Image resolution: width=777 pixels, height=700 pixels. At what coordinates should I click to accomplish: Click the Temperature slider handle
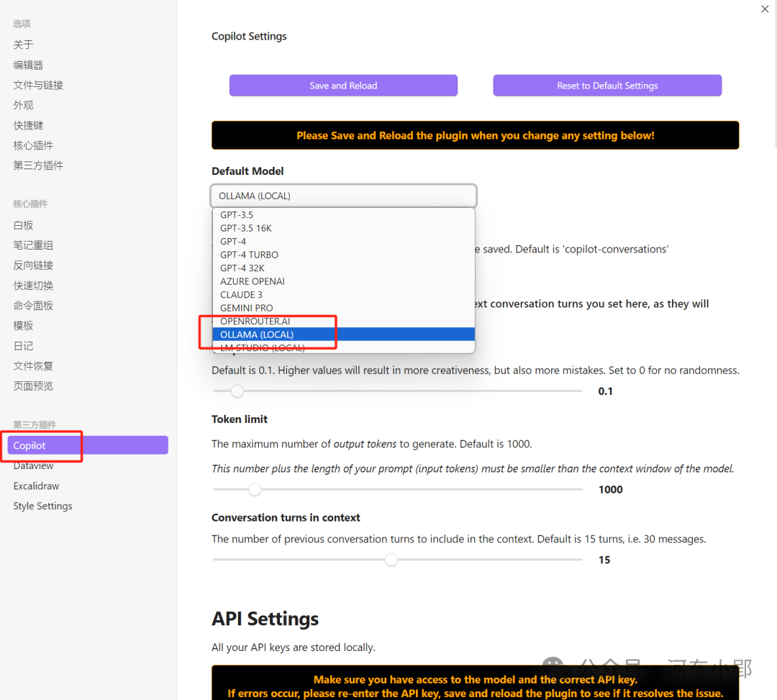(237, 391)
